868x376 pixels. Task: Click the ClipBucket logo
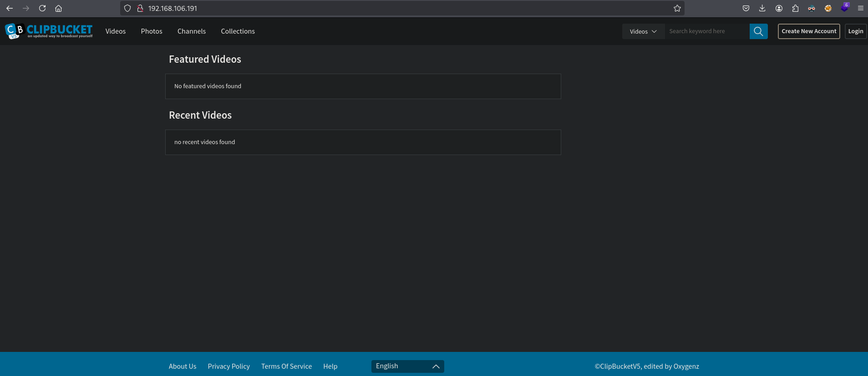pyautogui.click(x=49, y=31)
